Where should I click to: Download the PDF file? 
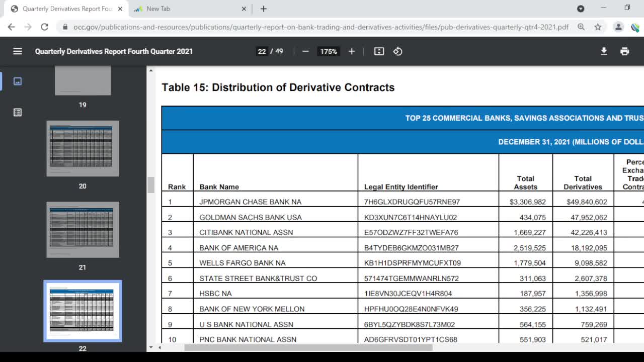click(x=604, y=51)
